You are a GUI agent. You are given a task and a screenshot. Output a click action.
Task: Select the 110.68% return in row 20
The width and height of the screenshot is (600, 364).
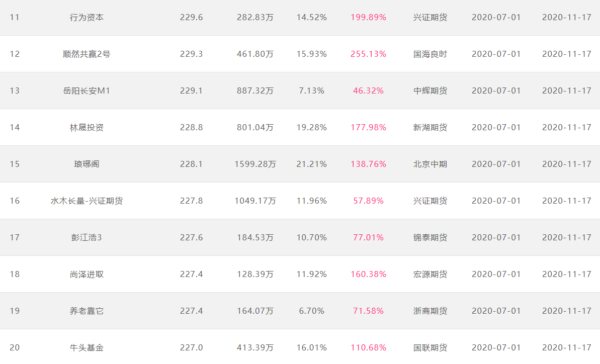click(368, 348)
